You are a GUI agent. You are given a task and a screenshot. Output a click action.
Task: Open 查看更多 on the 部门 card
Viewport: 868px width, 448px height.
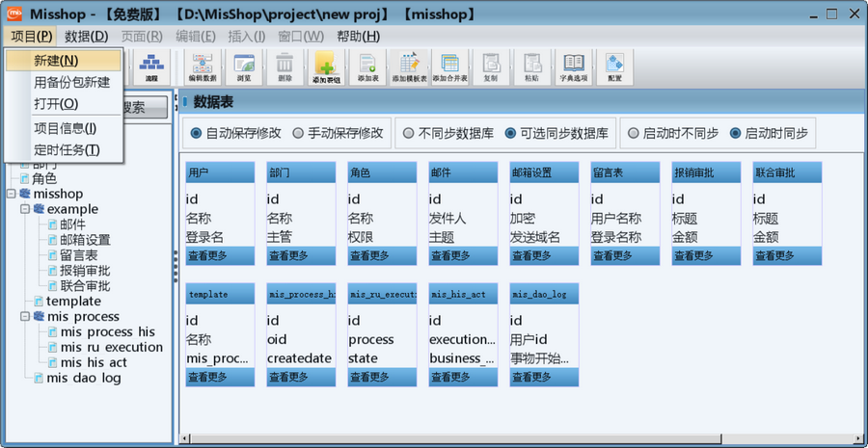pyautogui.click(x=301, y=256)
